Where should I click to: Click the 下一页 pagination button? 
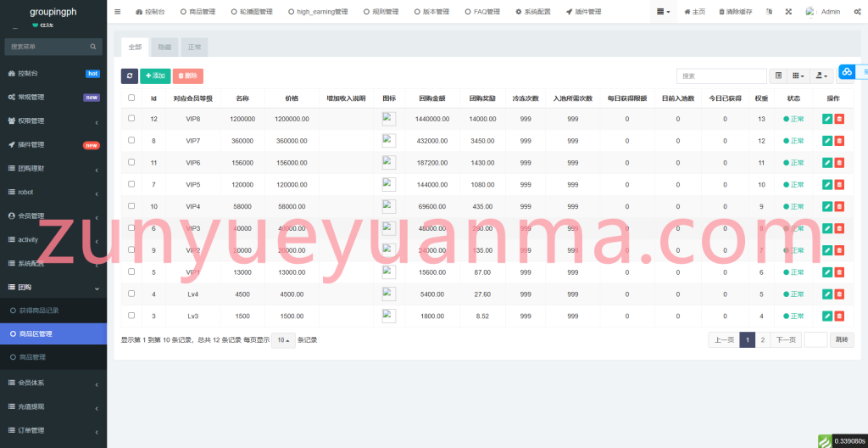786,340
